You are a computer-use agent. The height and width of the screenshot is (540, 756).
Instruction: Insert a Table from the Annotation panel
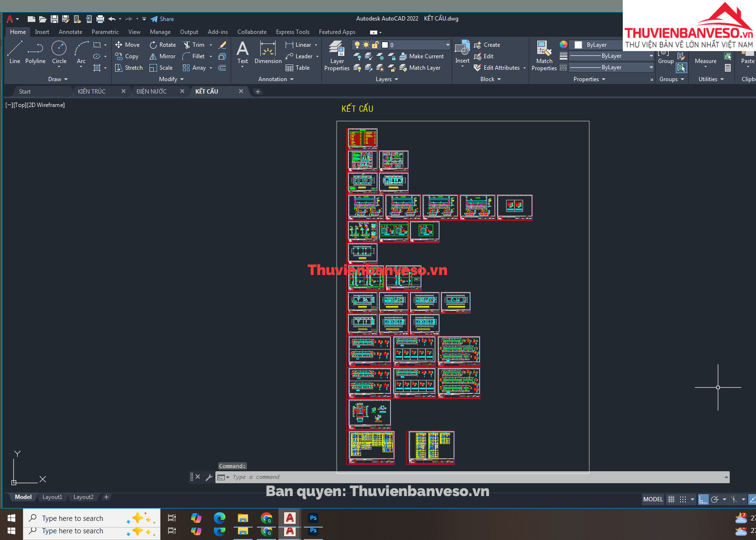298,68
